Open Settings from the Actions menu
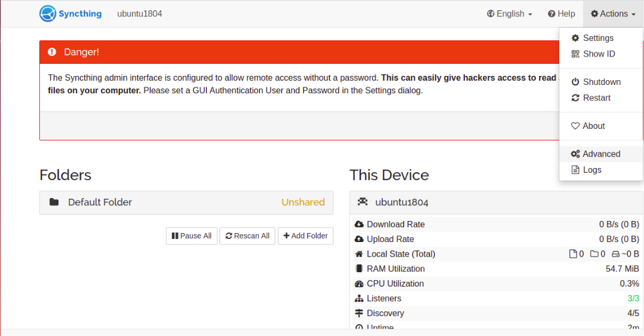 pyautogui.click(x=601, y=38)
